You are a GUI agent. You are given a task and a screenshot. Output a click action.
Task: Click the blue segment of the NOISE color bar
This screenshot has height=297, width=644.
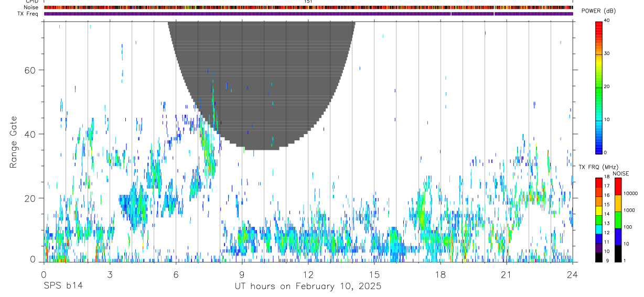(x=618, y=237)
